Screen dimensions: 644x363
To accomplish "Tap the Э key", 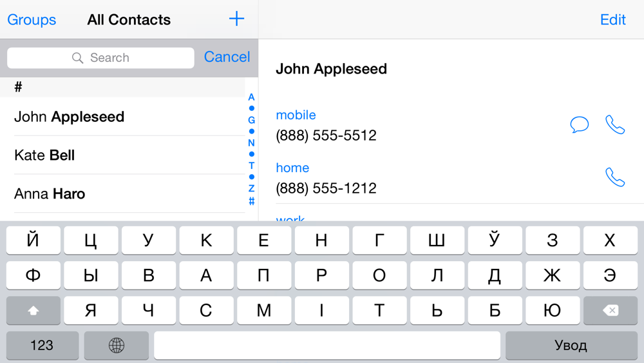I will (611, 275).
